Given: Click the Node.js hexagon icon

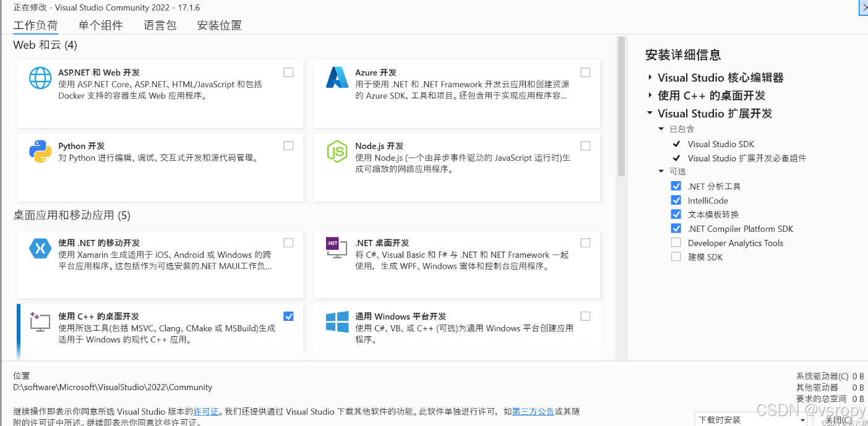Looking at the screenshot, I should 337,151.
